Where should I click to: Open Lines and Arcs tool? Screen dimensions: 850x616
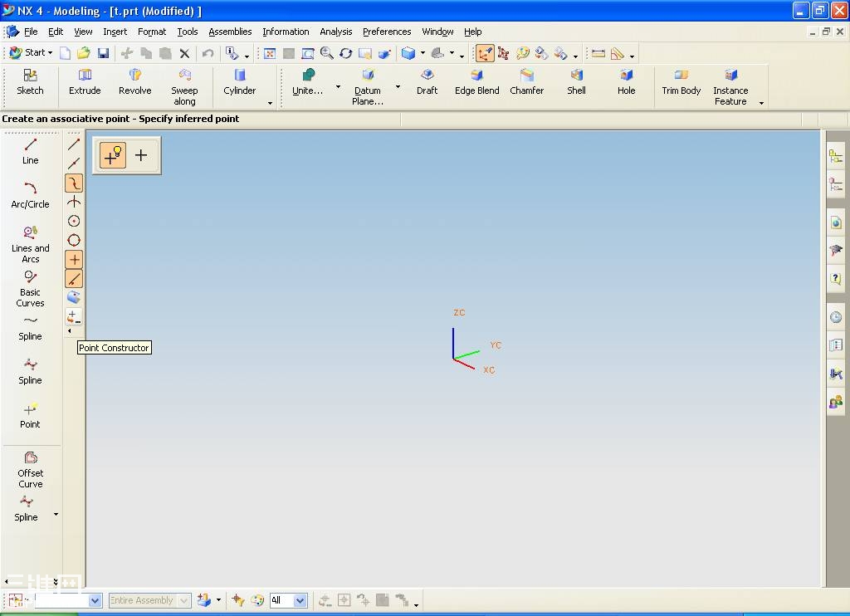pyautogui.click(x=31, y=245)
